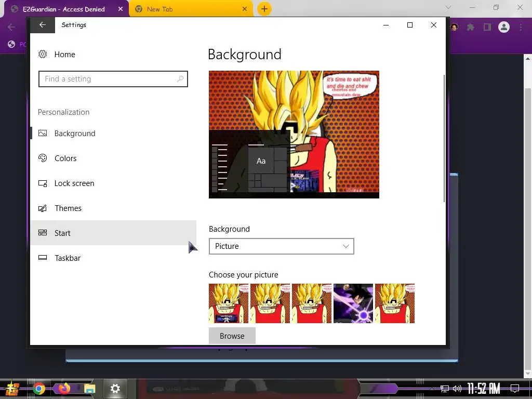Choose the first picture thumbnail
Screen dimensions: 532x399
click(x=229, y=303)
